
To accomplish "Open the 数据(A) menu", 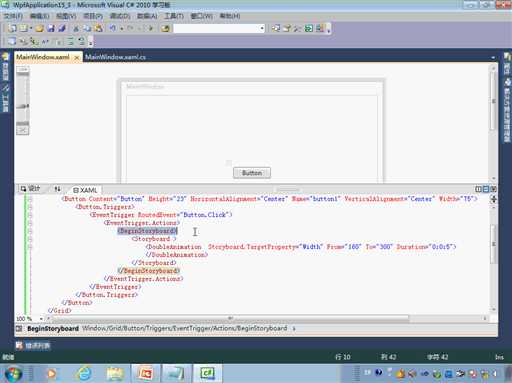I will tap(147, 16).
